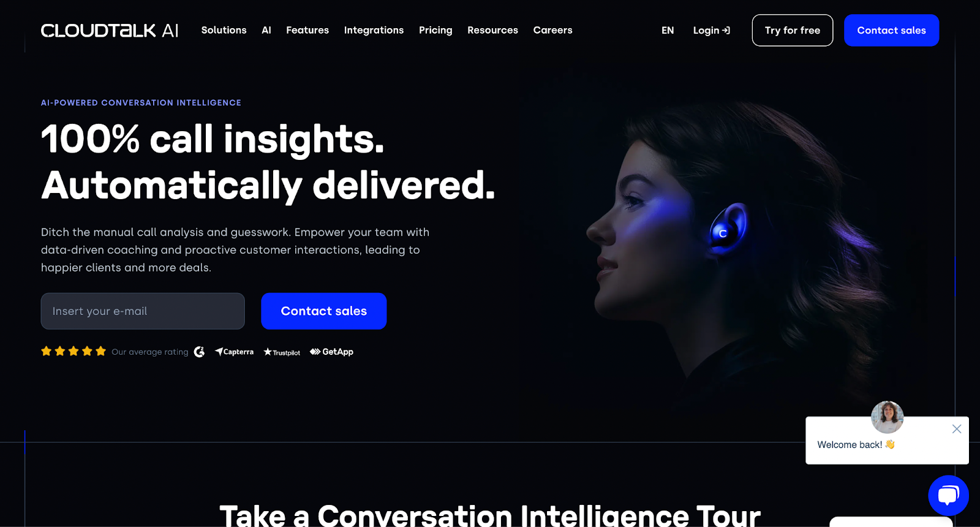Image resolution: width=980 pixels, height=527 pixels.
Task: Click the Login link
Action: click(711, 30)
